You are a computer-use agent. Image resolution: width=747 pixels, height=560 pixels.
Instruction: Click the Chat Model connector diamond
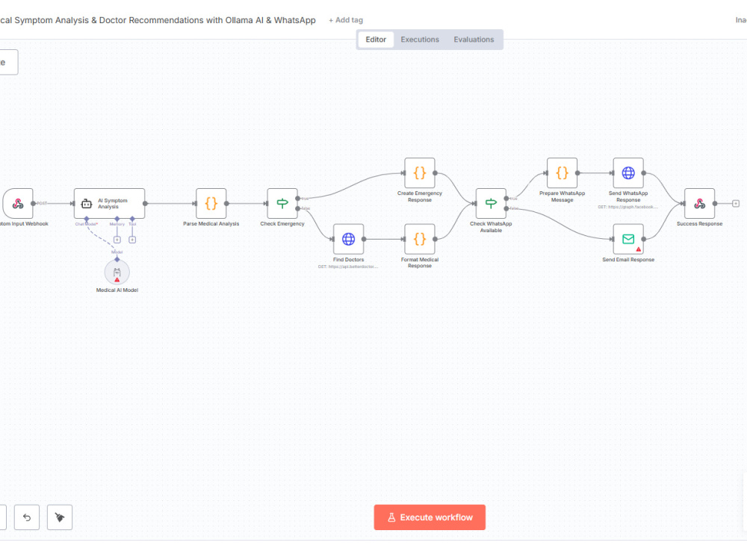pyautogui.click(x=87, y=219)
